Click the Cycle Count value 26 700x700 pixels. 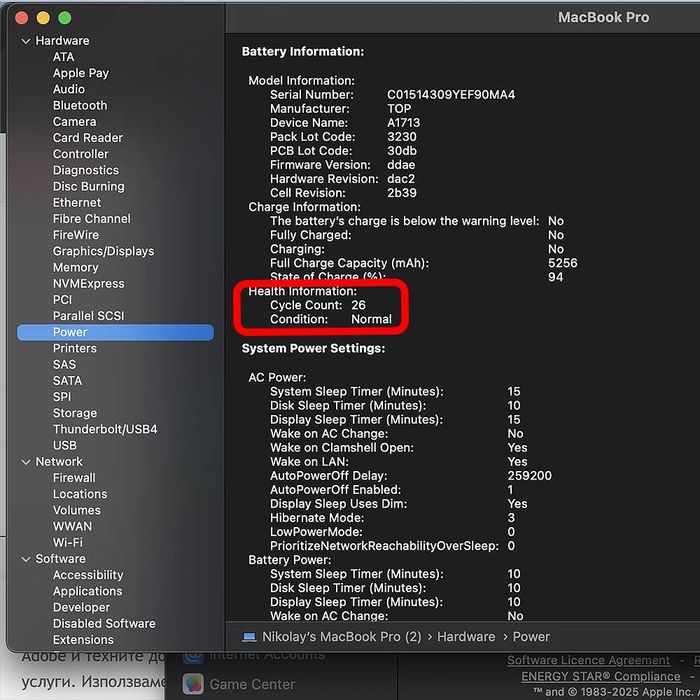(x=358, y=305)
